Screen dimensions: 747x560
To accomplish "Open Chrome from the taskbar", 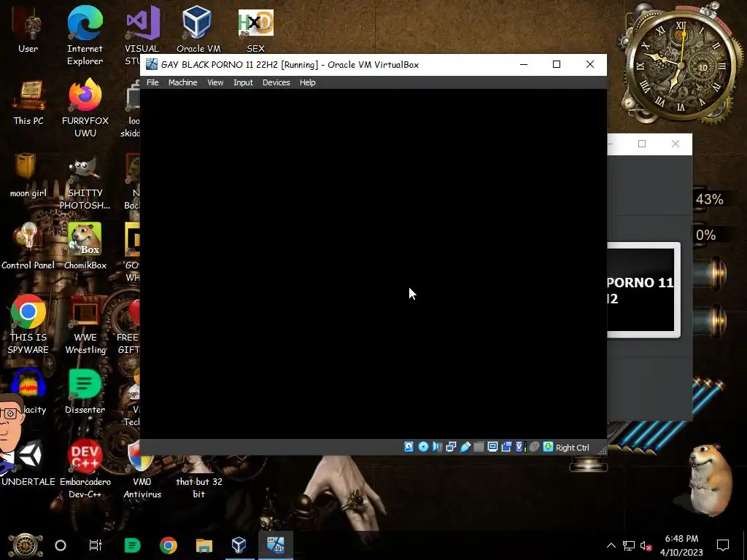I will [169, 545].
